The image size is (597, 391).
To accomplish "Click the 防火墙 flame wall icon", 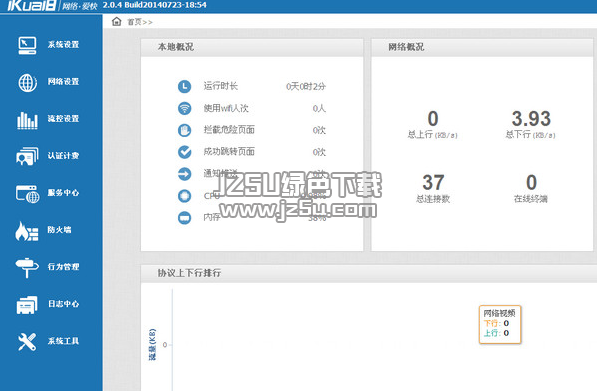I will pos(27,231).
